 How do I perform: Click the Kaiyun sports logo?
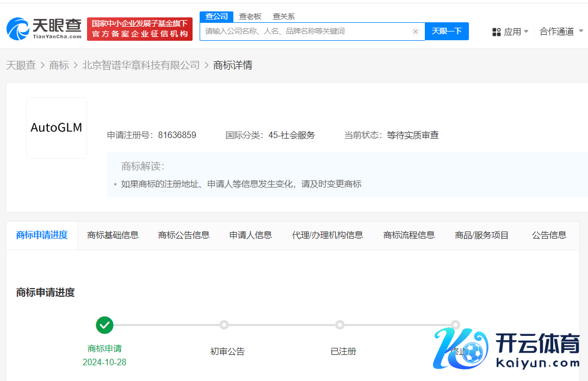pos(506,349)
